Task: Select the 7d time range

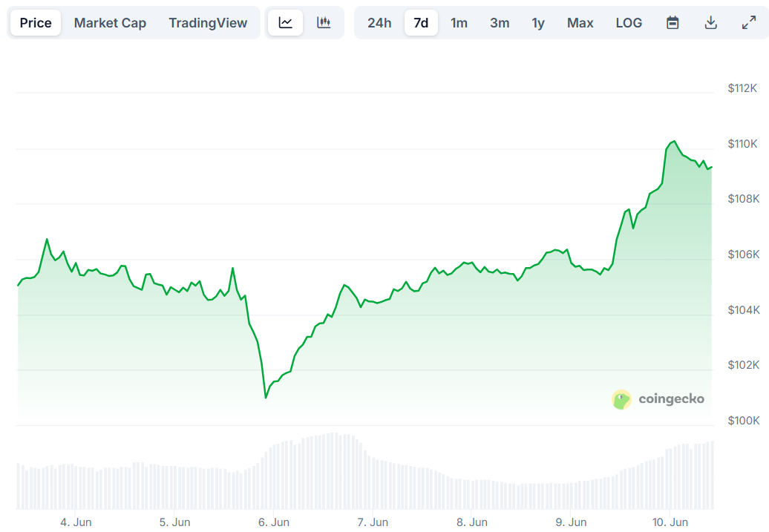Action: click(x=421, y=22)
